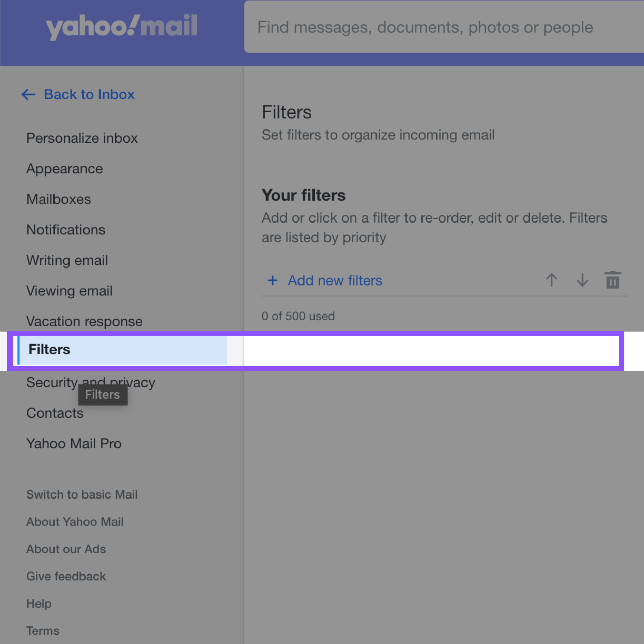Delete filter using the trash icon
This screenshot has width=644, height=644.
point(613,280)
